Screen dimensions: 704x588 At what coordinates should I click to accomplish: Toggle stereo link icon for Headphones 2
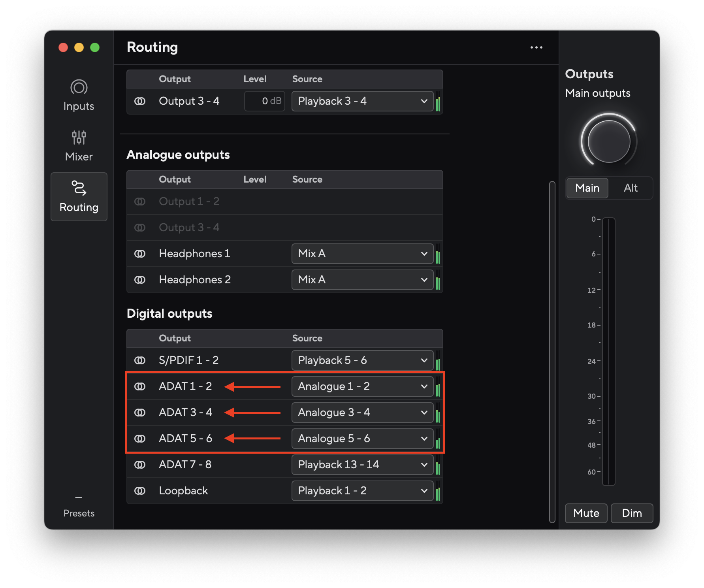tap(140, 280)
